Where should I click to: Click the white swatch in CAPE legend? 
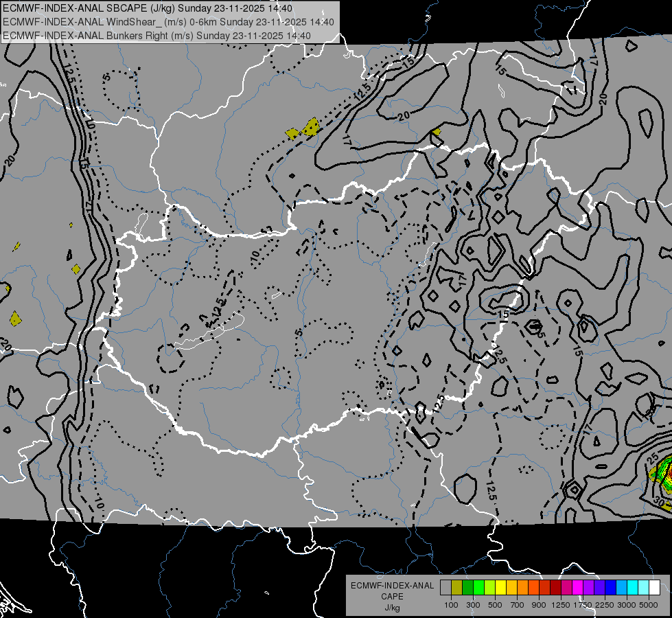coord(654,588)
